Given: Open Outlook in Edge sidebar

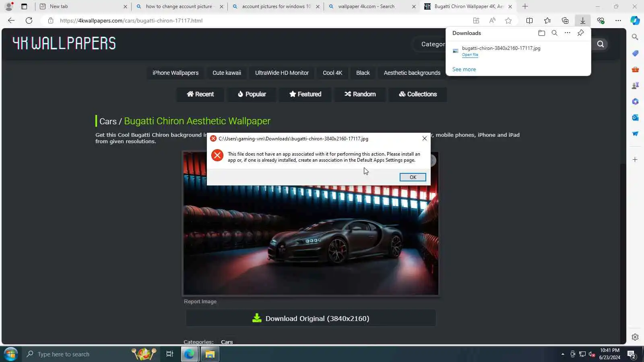Looking at the screenshot, I should click(635, 117).
